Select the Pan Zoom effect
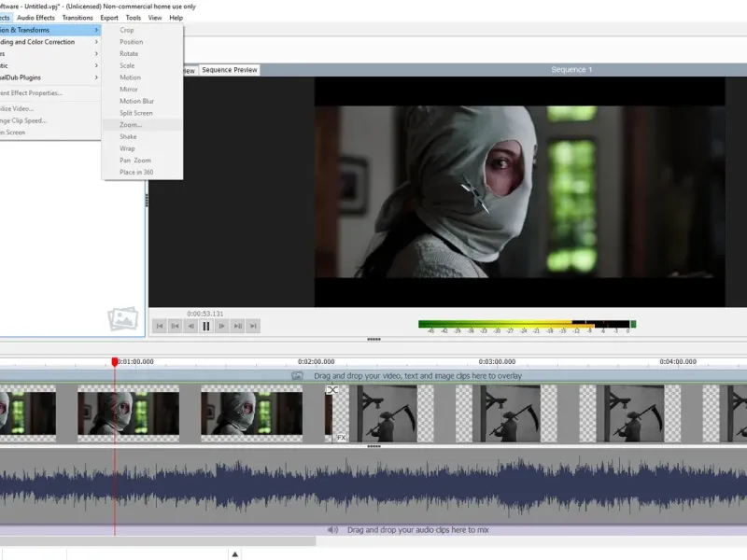 point(143,161)
